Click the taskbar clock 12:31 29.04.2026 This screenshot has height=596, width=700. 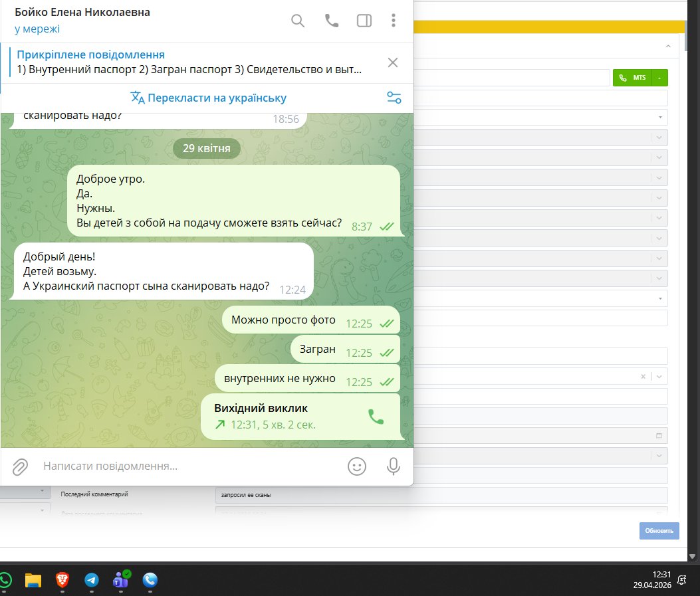(652, 580)
